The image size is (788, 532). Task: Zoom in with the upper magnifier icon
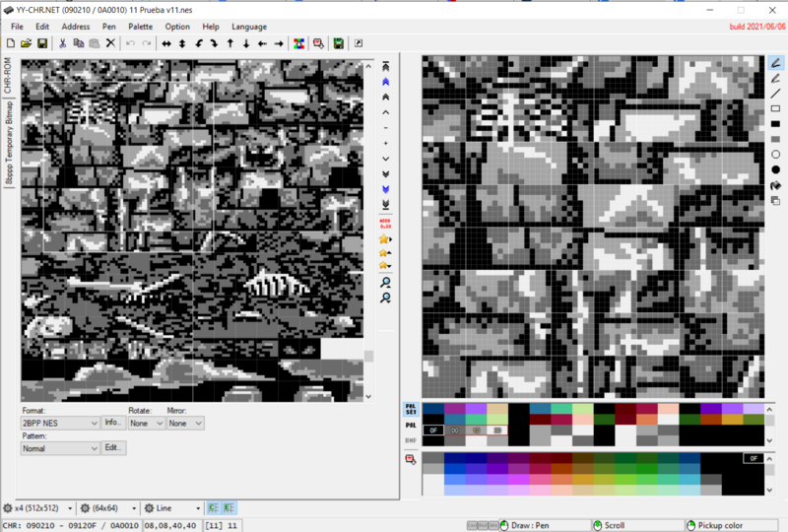pos(385,282)
